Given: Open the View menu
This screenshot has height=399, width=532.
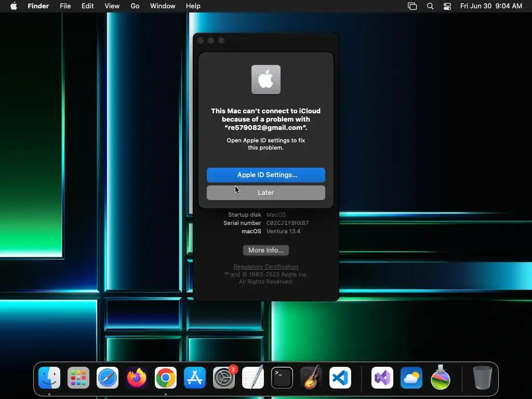Looking at the screenshot, I should [x=112, y=6].
